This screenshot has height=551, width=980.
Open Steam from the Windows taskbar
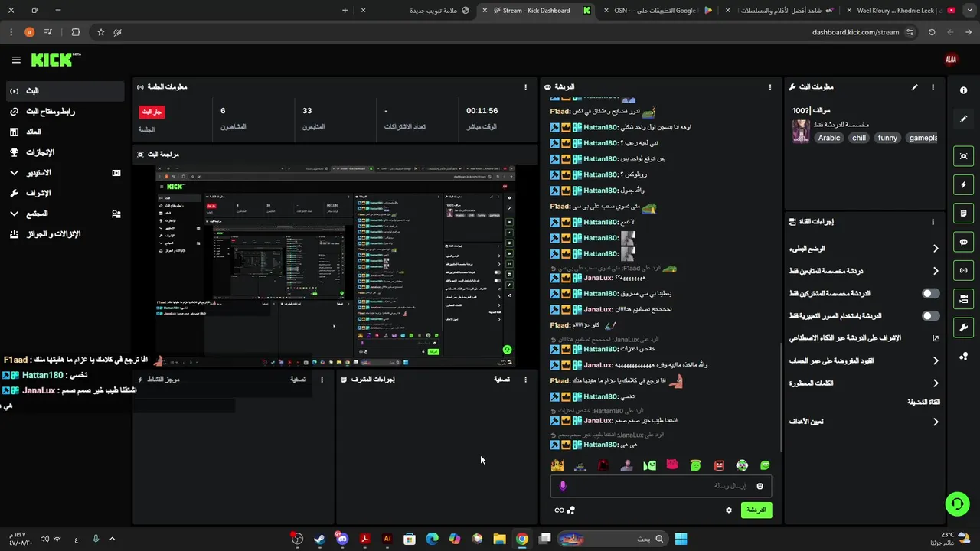[319, 539]
